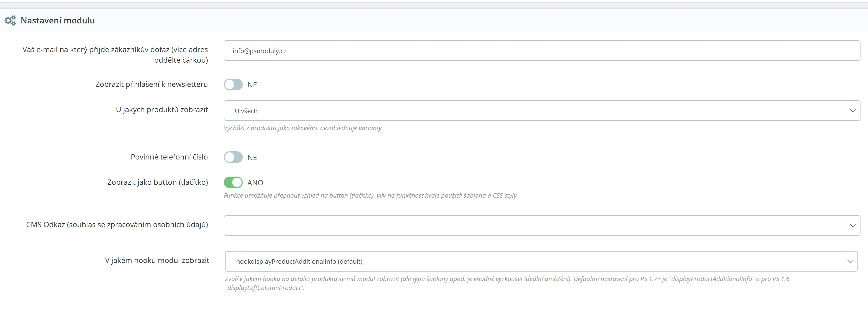Click the chevron arrow in the CMS Odkaz select

[x=853, y=226]
